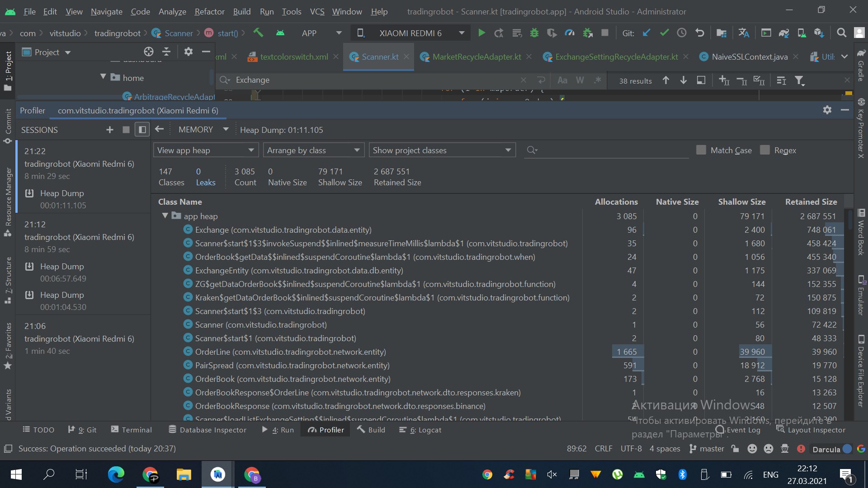This screenshot has height=488, width=868.
Task: Enable the Regex checkbox
Action: coord(765,150)
